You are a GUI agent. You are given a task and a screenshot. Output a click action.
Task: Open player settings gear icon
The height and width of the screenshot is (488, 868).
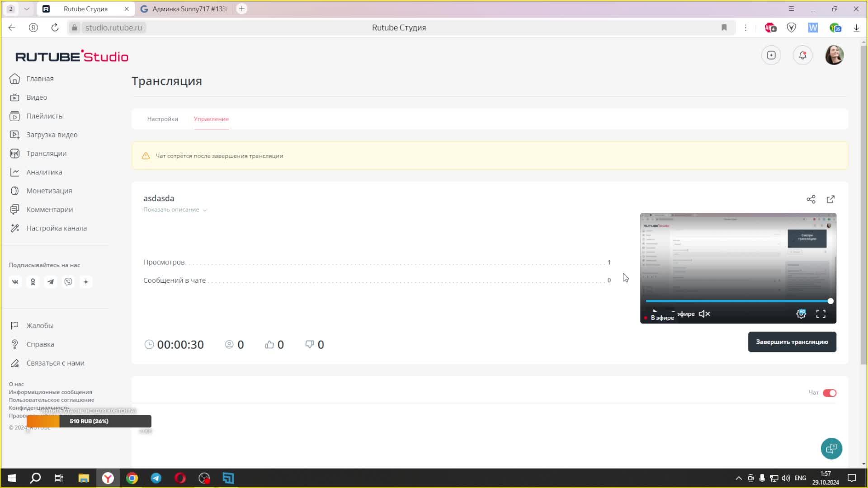pyautogui.click(x=801, y=314)
